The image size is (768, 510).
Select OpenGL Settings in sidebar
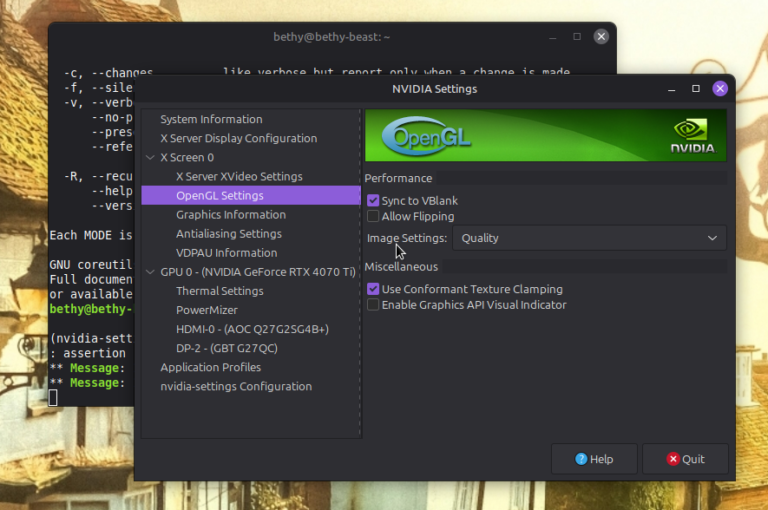click(x=251, y=195)
